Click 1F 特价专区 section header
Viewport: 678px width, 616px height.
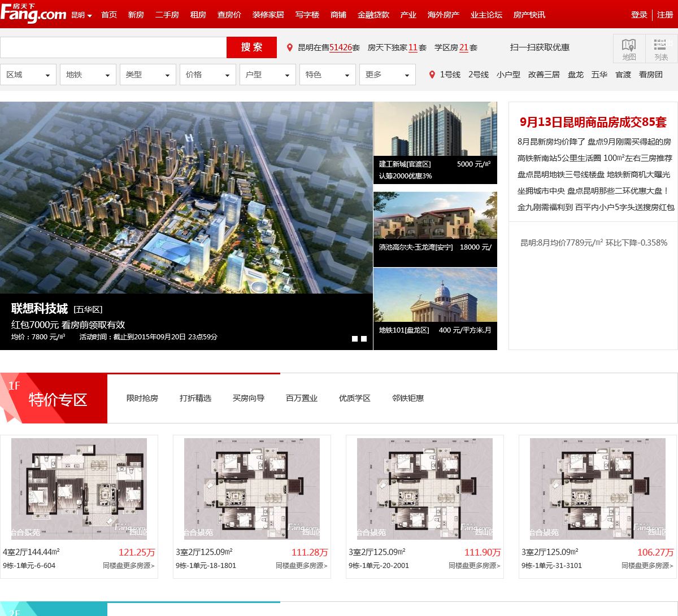coord(54,398)
